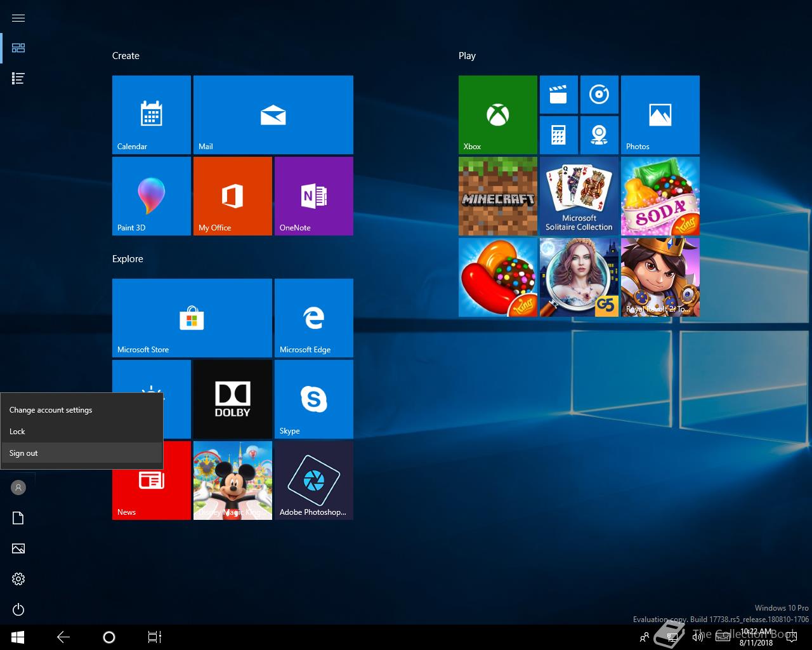Click the Create group heading
The width and height of the screenshot is (812, 650).
(x=126, y=56)
